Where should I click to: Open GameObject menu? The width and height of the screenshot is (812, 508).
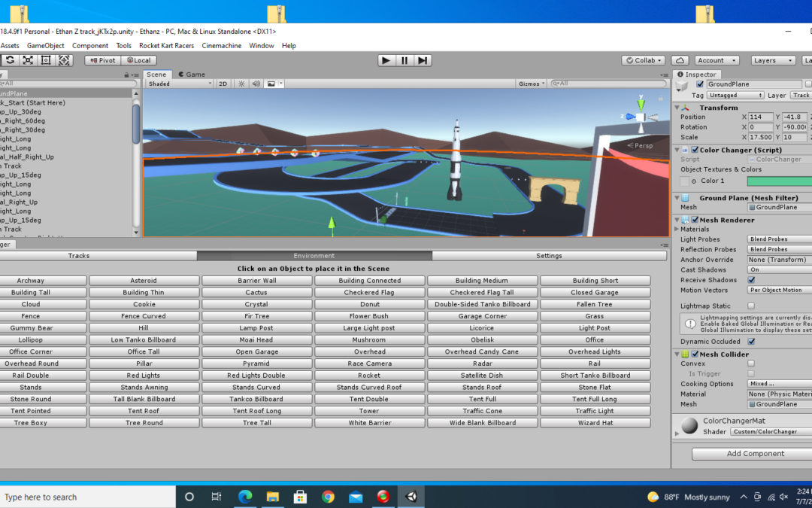(46, 46)
